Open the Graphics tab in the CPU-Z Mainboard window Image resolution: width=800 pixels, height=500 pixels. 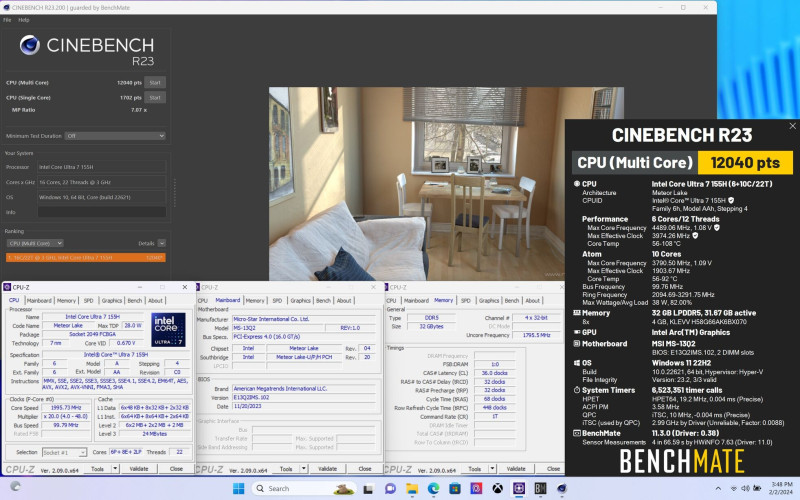[301, 301]
